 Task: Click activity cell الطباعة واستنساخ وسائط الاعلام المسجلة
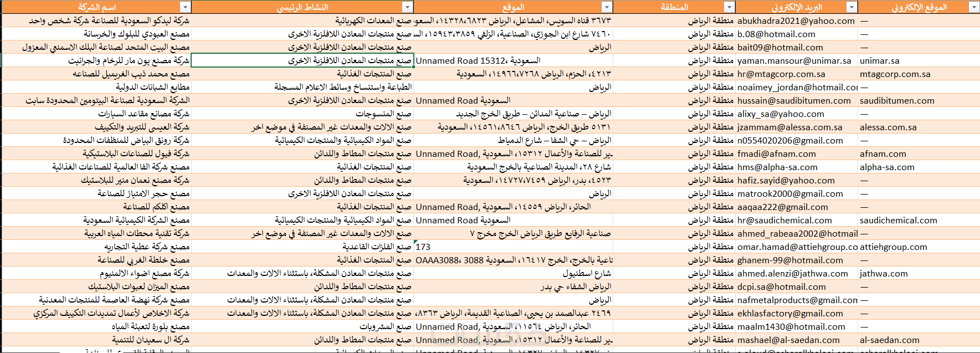tap(302, 87)
